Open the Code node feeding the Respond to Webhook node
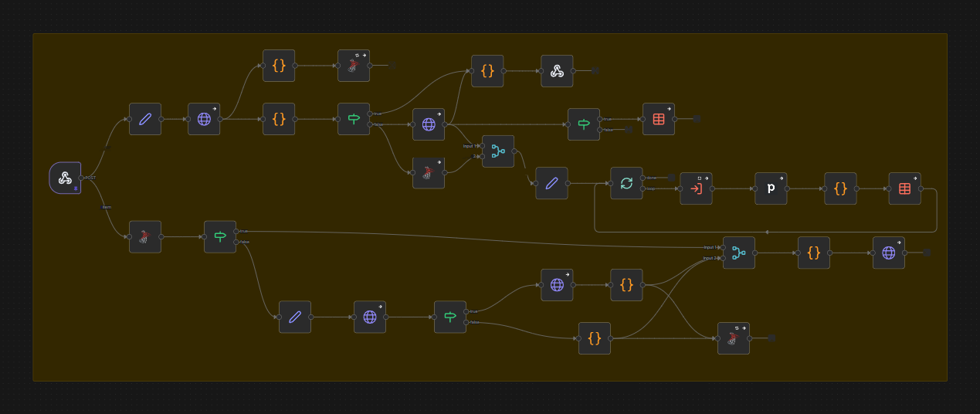 click(x=487, y=71)
